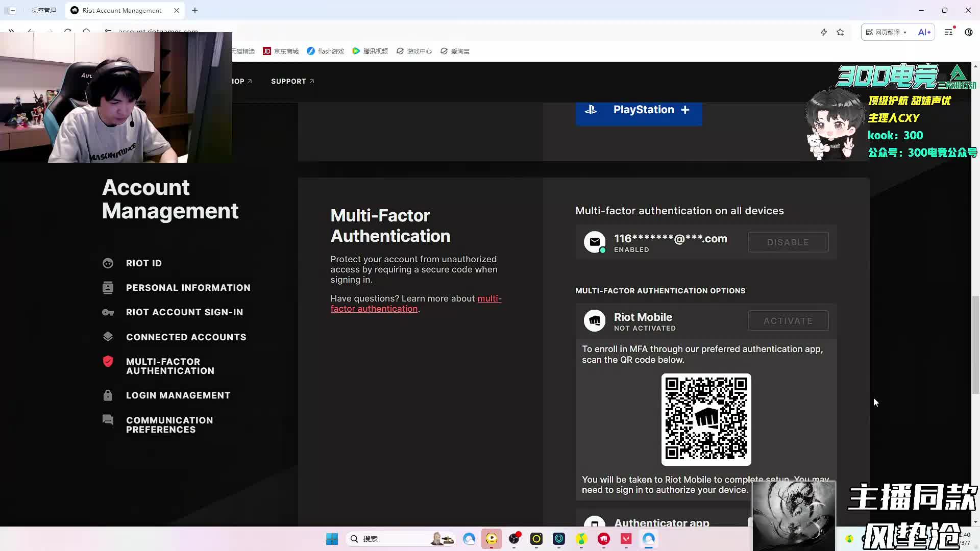Bookmark page with the star icon
The height and width of the screenshot is (551, 980).
click(840, 32)
